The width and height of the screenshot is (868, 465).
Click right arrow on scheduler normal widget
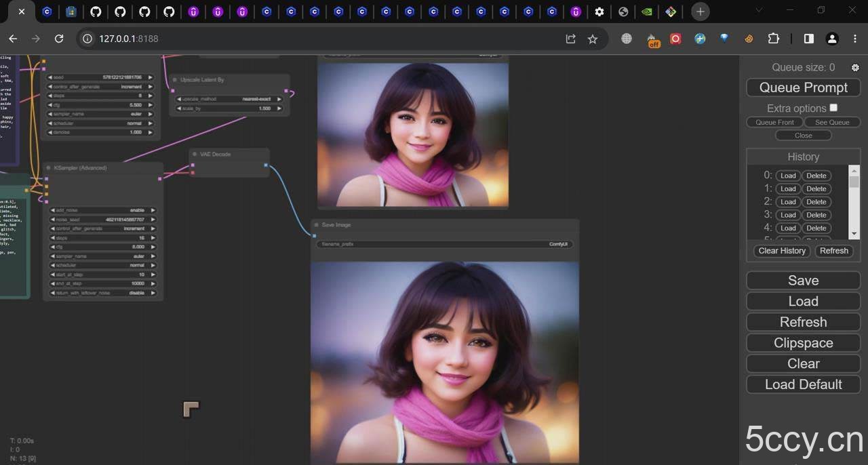[x=151, y=264]
